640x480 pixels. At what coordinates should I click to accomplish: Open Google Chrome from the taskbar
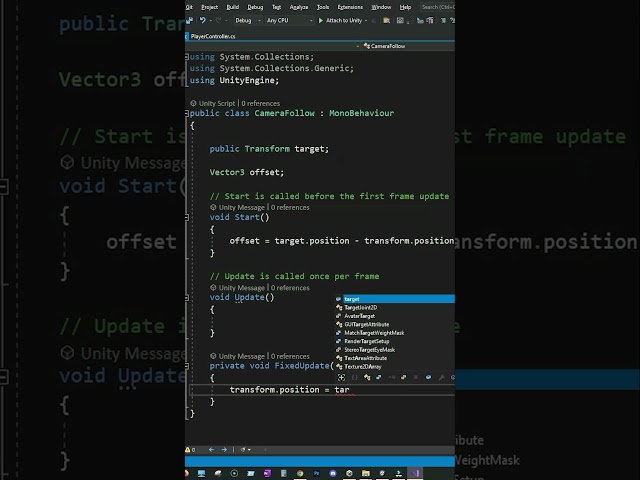300,473
